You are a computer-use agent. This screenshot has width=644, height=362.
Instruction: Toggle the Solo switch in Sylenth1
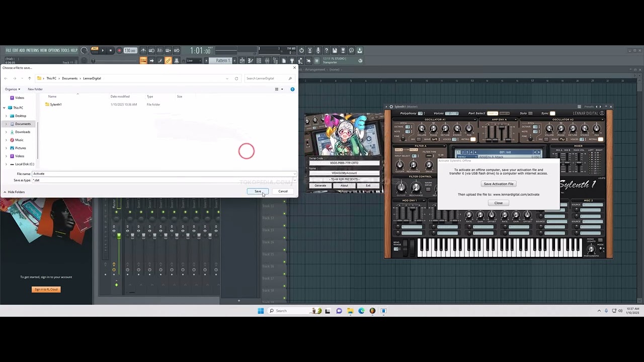530,113
